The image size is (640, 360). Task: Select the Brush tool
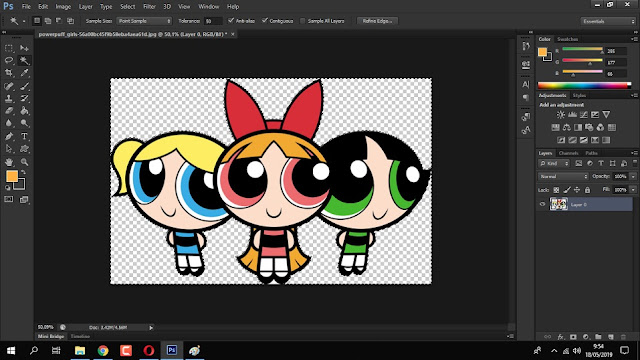pyautogui.click(x=24, y=86)
